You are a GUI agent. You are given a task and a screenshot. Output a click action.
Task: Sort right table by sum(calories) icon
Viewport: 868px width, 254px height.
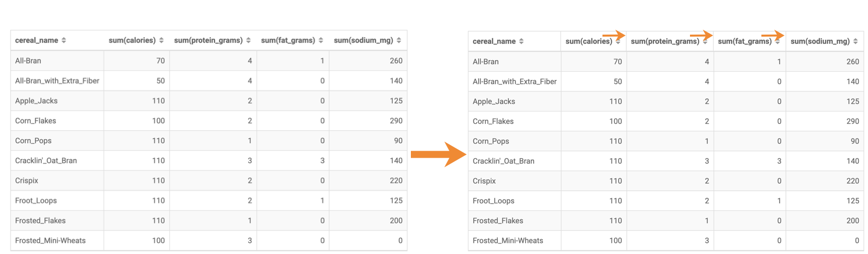point(618,42)
